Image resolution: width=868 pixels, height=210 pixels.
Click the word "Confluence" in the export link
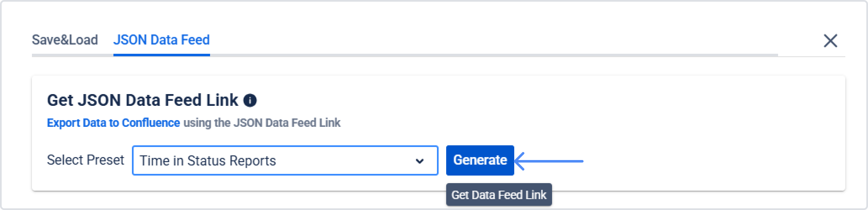[150, 123]
